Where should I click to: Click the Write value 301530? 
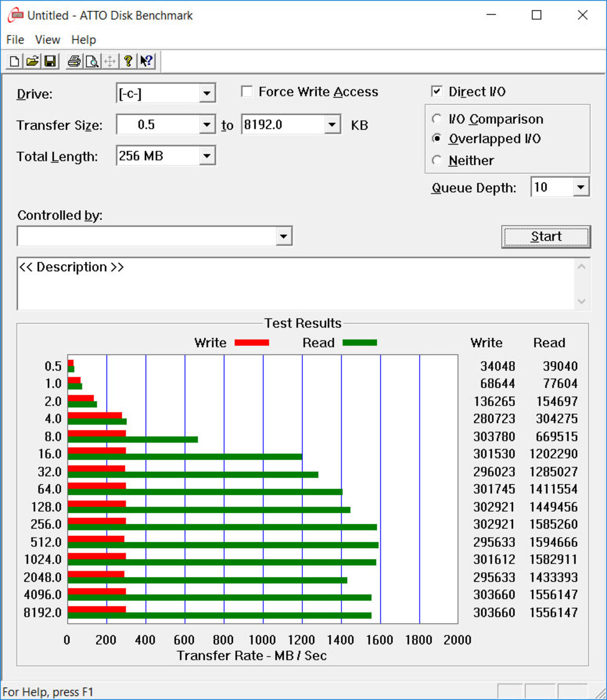click(x=494, y=454)
